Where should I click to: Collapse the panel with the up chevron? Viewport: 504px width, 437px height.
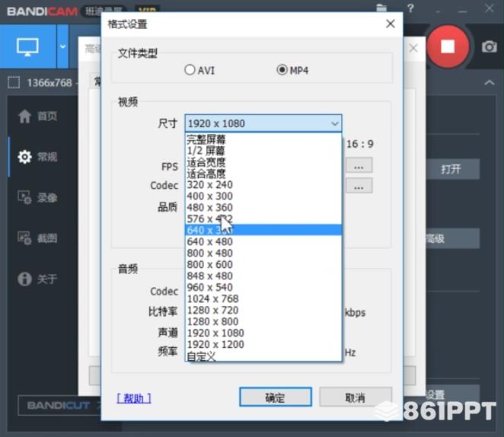(x=490, y=82)
